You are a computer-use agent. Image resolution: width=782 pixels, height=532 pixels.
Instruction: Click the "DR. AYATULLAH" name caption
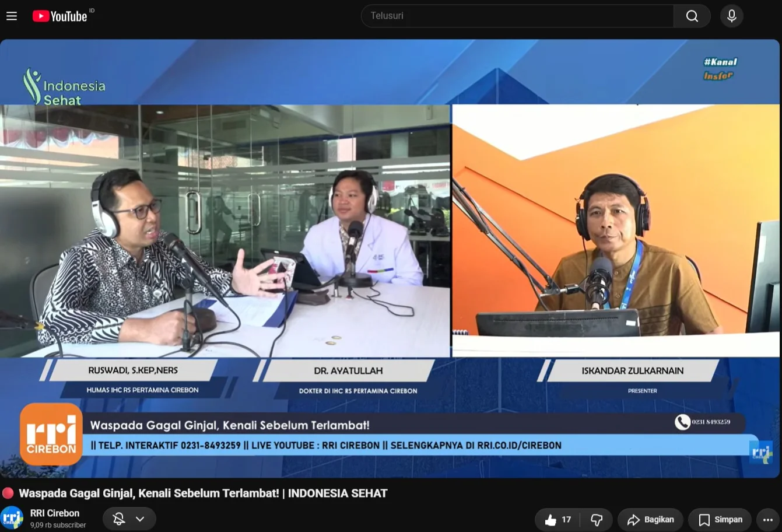tap(348, 370)
